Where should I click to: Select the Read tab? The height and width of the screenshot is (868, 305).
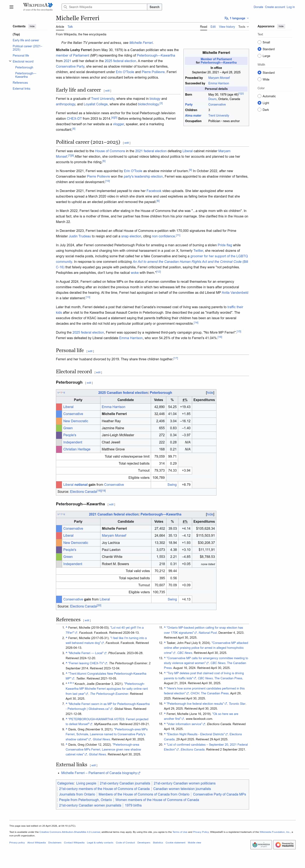pos(203,27)
